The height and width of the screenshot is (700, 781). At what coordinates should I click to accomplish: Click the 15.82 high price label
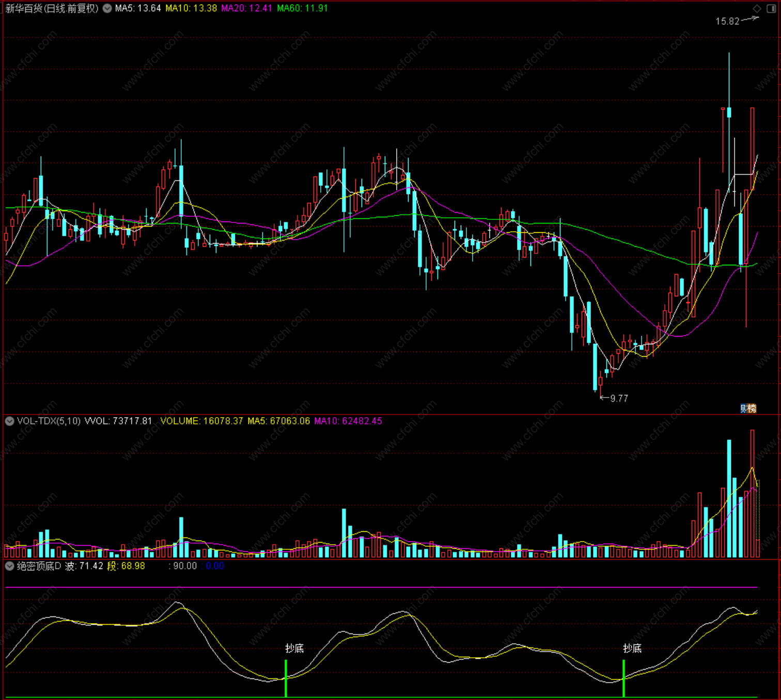click(727, 21)
